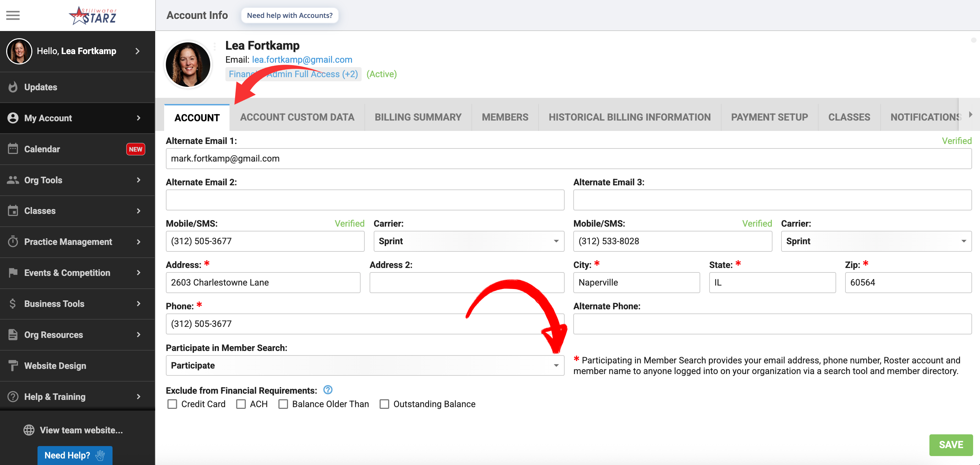This screenshot has width=980, height=465.
Task: Click the Updates flame icon
Action: click(13, 87)
